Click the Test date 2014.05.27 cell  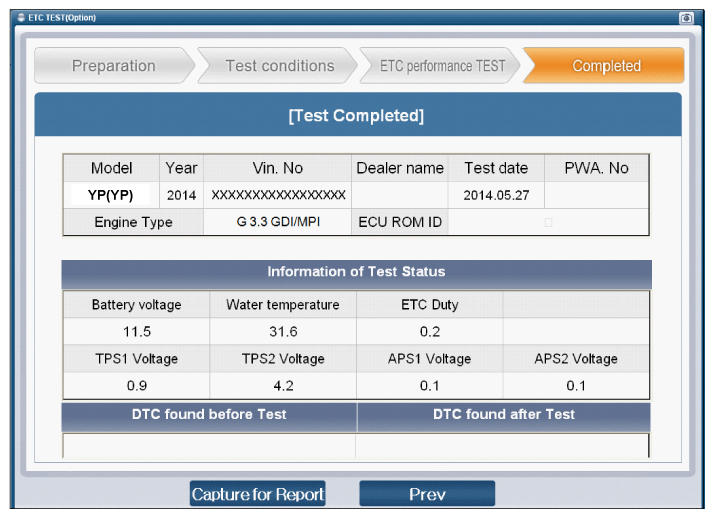496,195
